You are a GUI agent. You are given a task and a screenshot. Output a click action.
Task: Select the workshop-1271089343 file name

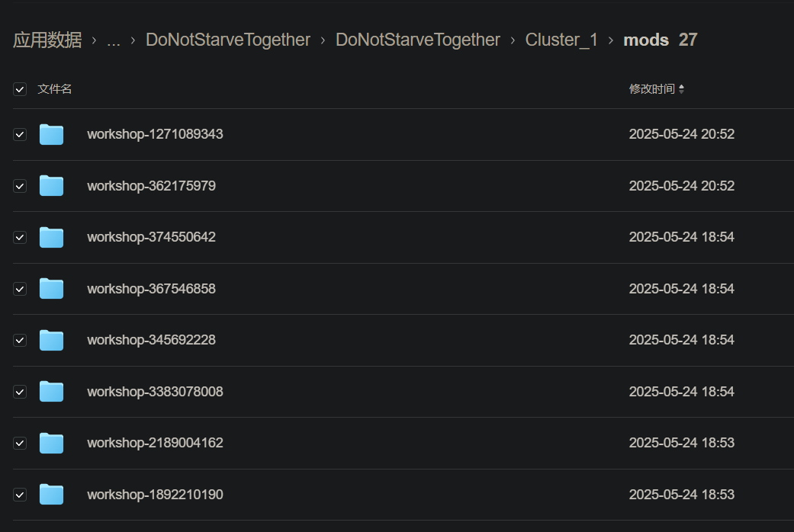155,134
